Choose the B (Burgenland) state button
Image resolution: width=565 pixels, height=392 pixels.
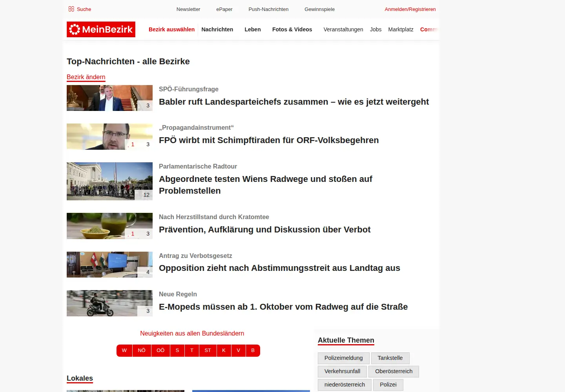253,350
